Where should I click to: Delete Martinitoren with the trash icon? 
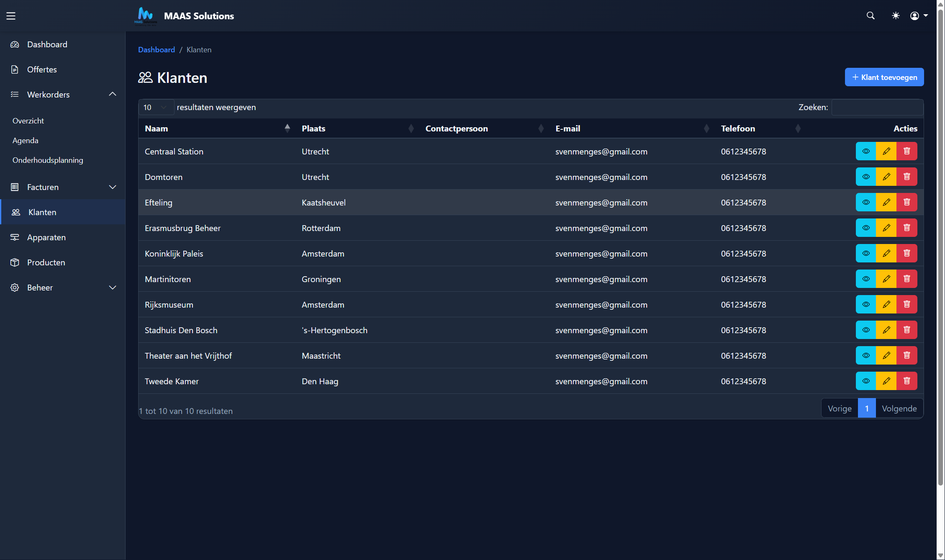click(906, 279)
